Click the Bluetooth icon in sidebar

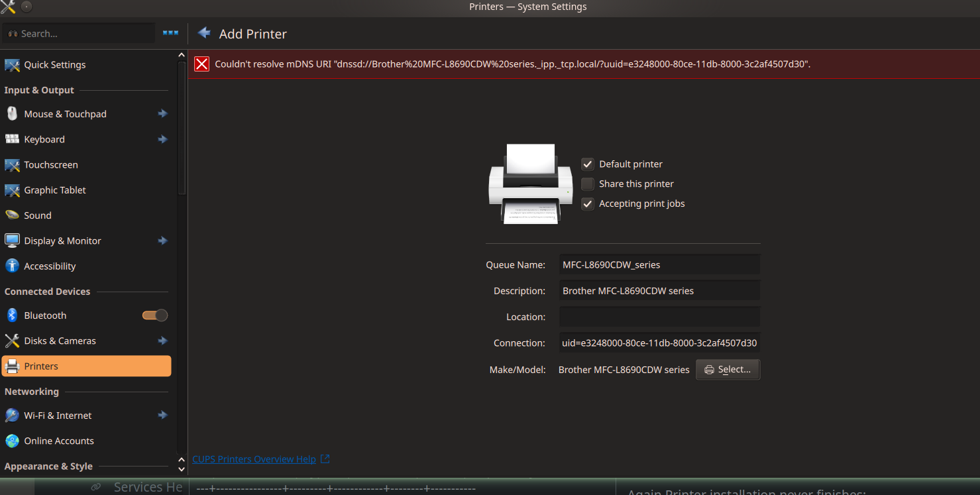12,315
